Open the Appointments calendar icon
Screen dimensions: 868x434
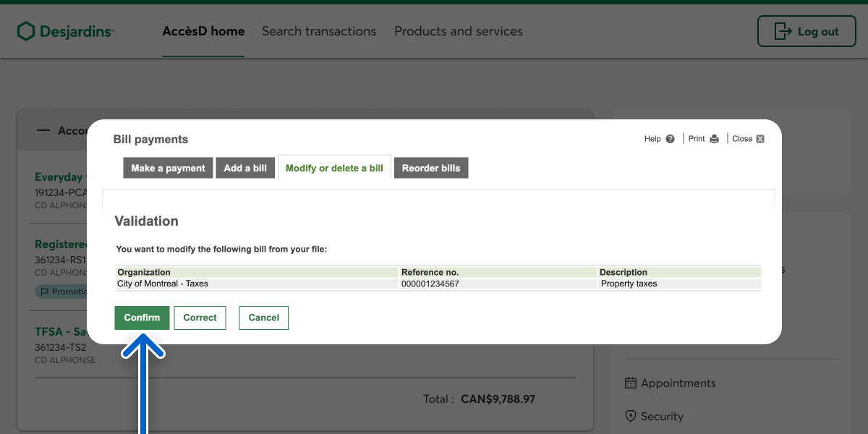[x=630, y=383]
